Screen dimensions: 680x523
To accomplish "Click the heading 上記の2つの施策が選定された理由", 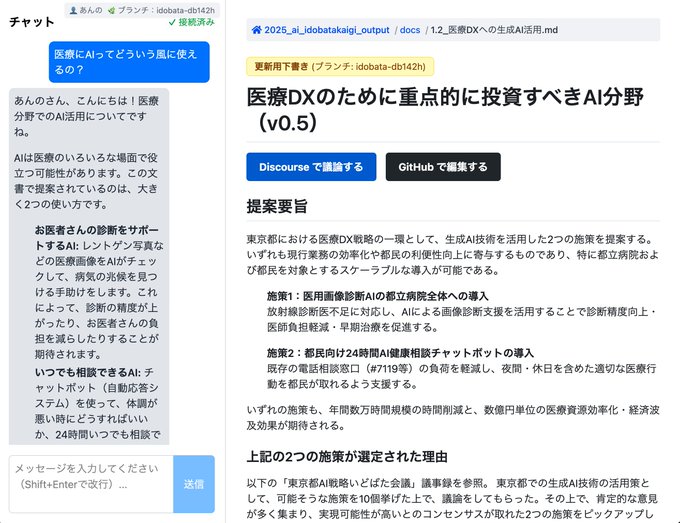I will click(x=347, y=457).
